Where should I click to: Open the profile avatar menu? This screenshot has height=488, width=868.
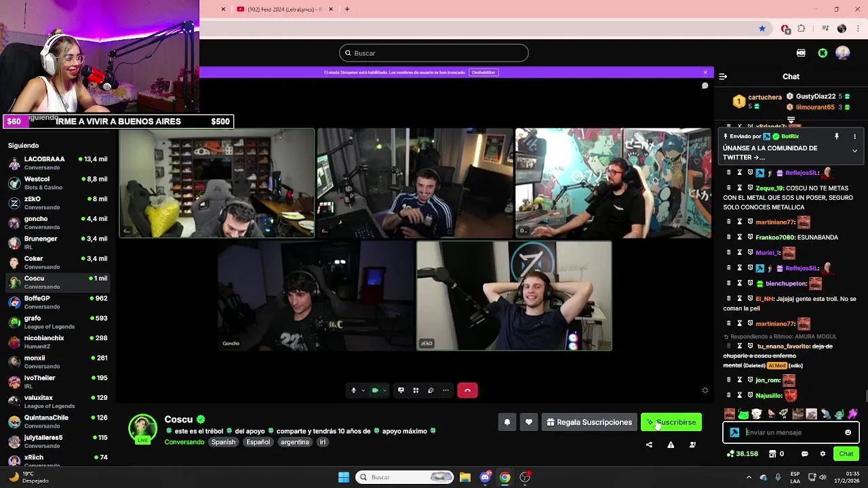tap(843, 53)
